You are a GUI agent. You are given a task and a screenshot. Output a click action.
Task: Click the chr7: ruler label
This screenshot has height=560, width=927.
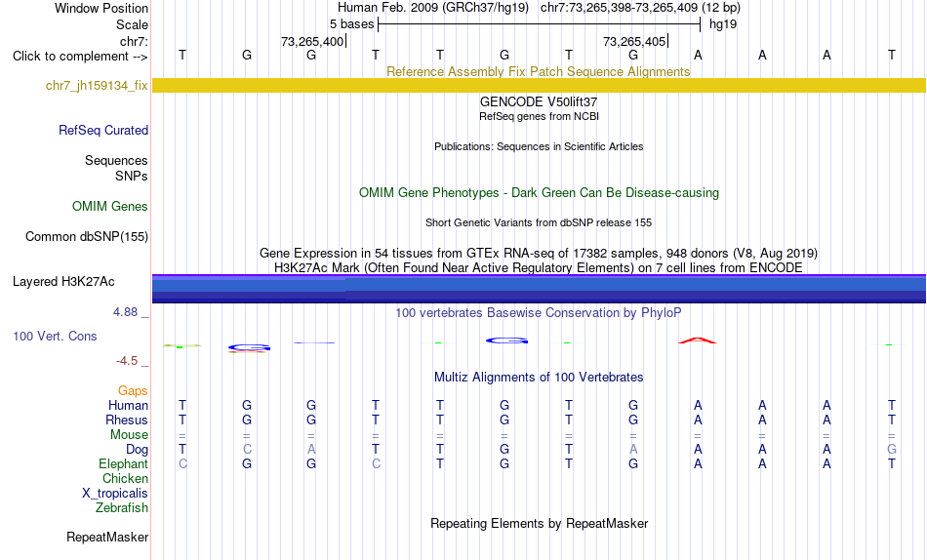click(x=135, y=41)
